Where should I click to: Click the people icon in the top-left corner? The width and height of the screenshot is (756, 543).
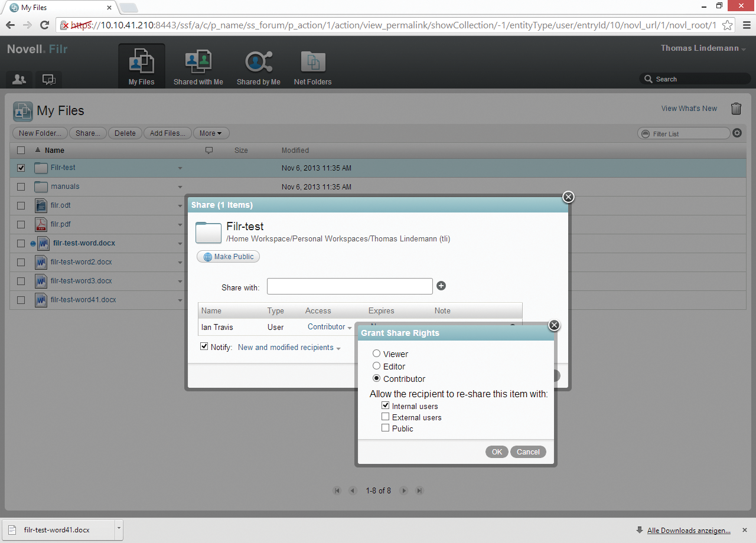(18, 78)
